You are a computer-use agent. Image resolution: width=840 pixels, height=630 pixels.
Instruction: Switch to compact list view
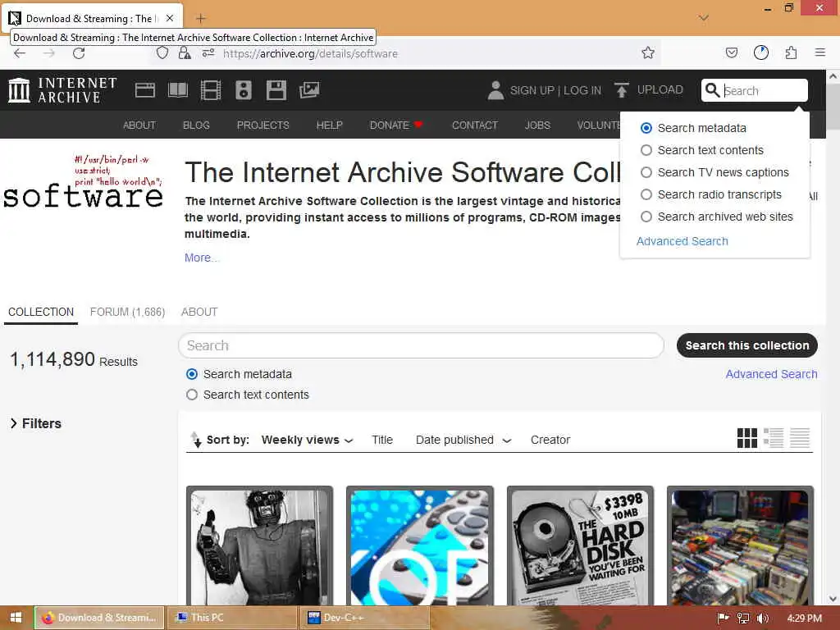click(799, 438)
